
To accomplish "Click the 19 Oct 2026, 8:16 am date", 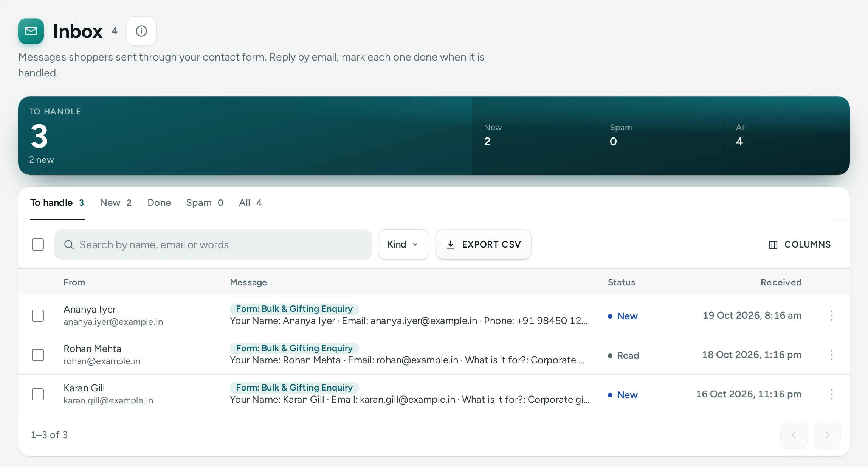I will point(752,316).
